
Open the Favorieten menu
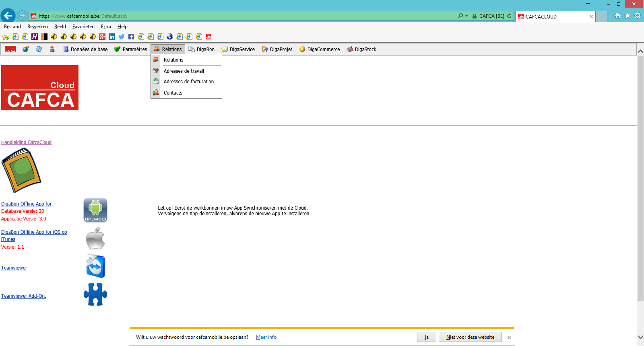[x=83, y=27]
